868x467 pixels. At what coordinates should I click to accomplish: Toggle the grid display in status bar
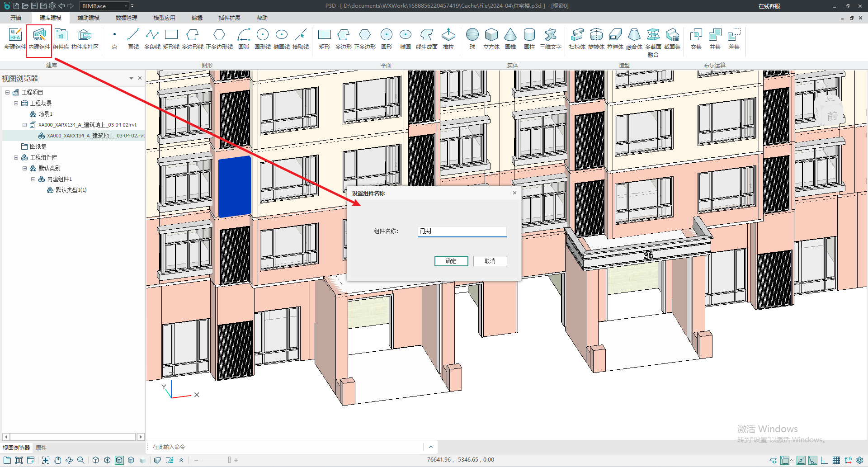pyautogui.click(x=836, y=460)
